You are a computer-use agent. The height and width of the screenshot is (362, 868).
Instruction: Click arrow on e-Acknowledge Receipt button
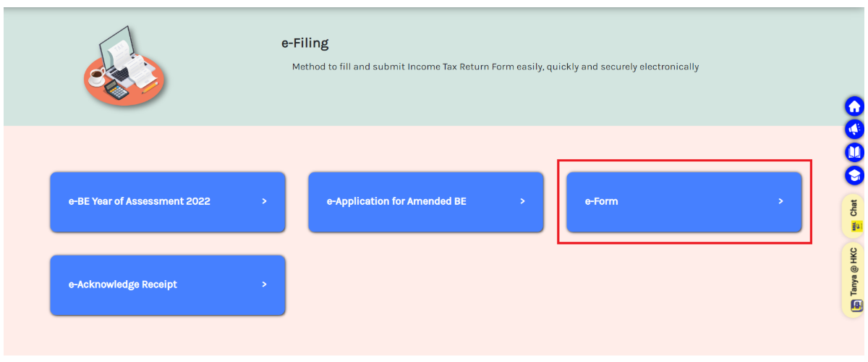pyautogui.click(x=265, y=285)
